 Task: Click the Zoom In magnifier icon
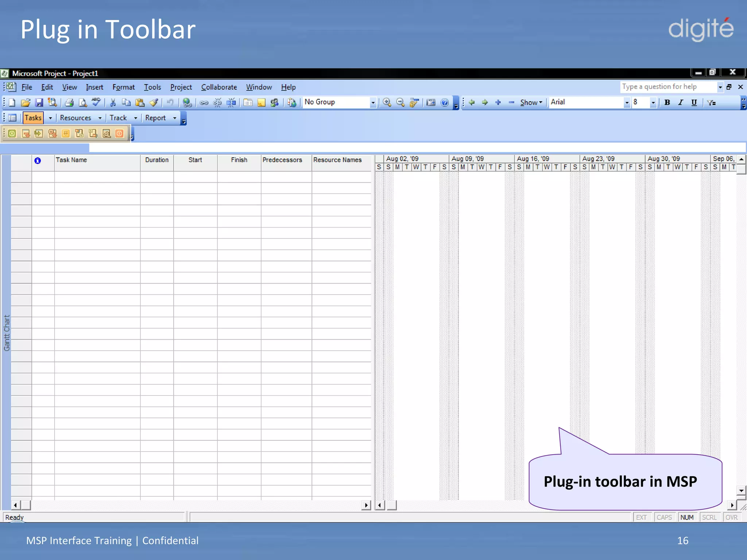(x=387, y=102)
